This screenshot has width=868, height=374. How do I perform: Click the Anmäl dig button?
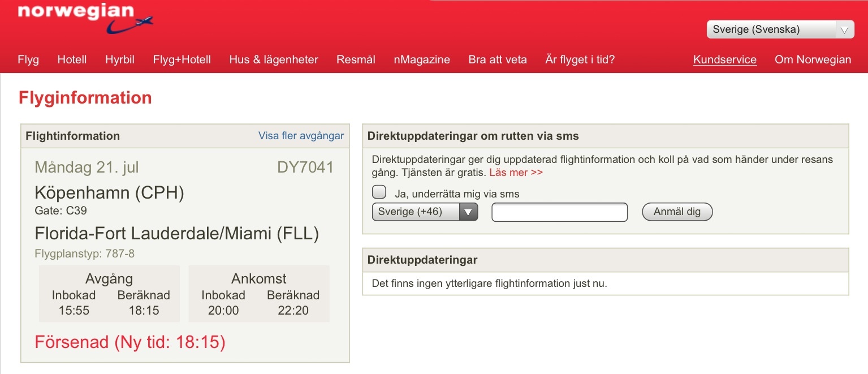pyautogui.click(x=677, y=212)
